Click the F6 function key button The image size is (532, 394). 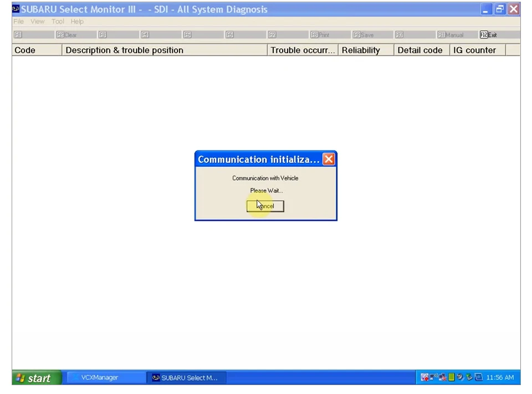point(245,34)
